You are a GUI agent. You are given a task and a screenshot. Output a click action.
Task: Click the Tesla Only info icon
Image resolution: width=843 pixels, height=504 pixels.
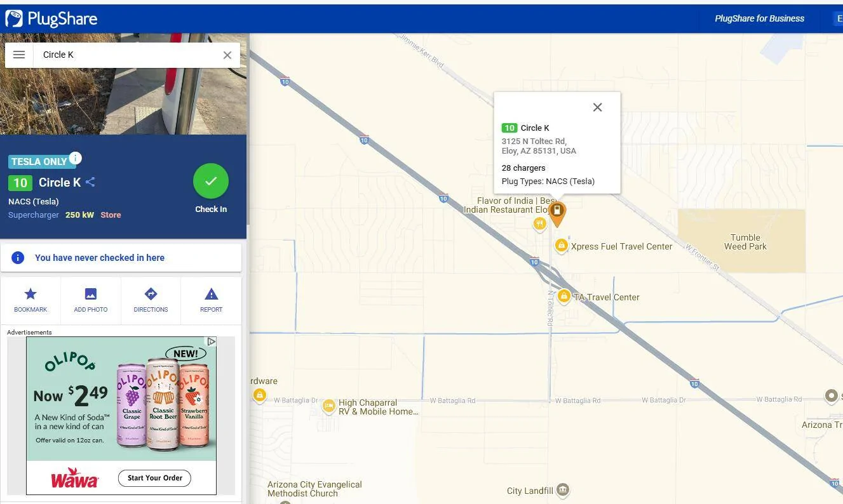75,158
